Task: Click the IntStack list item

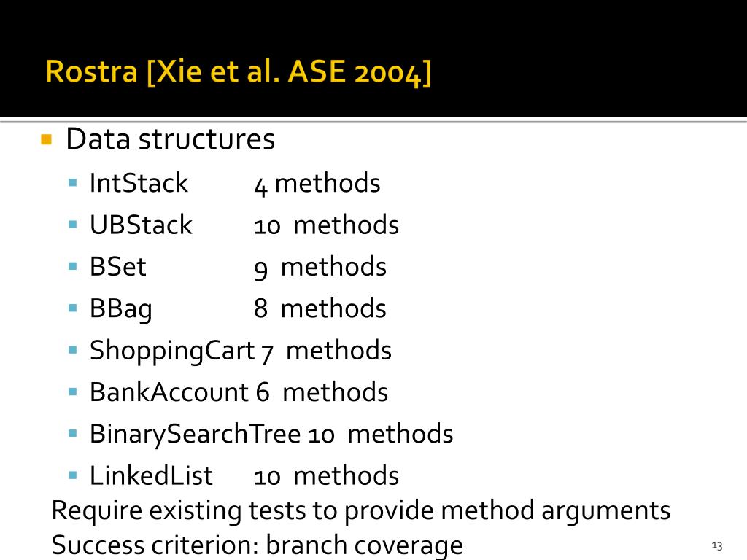Action: click(235, 183)
